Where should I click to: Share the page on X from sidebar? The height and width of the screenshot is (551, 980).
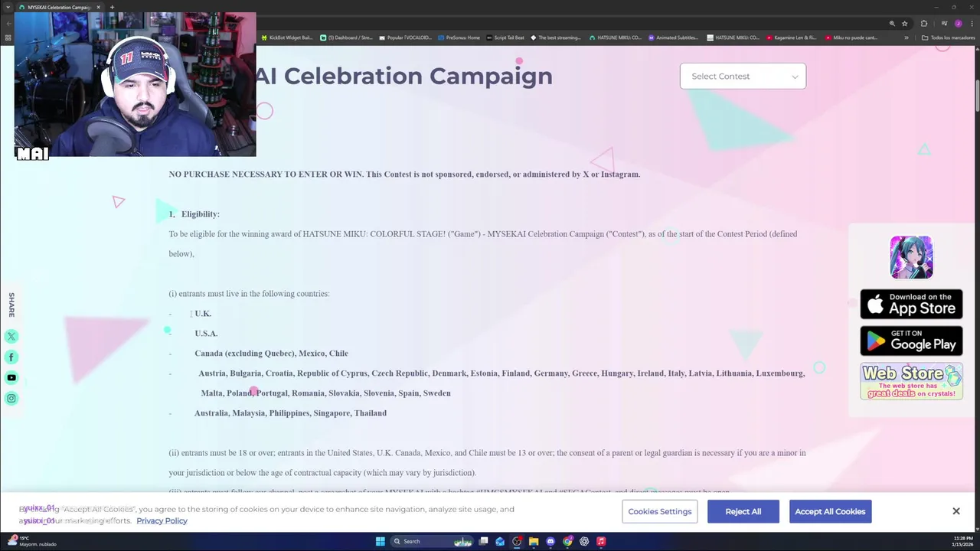click(11, 337)
